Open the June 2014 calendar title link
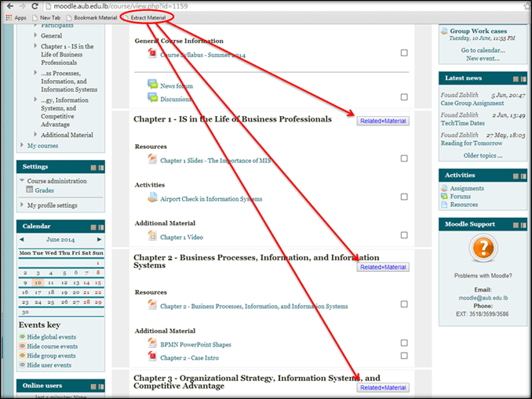 pos(60,240)
